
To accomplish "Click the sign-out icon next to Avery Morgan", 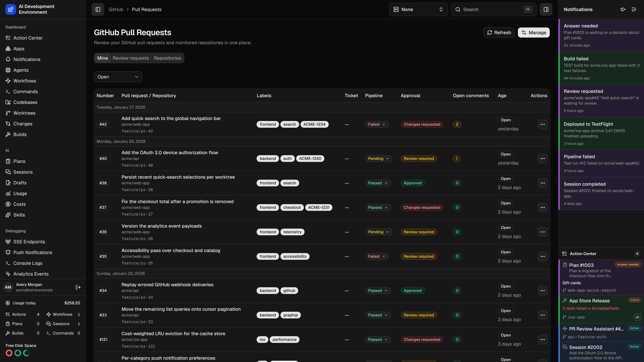I will (x=78, y=287).
